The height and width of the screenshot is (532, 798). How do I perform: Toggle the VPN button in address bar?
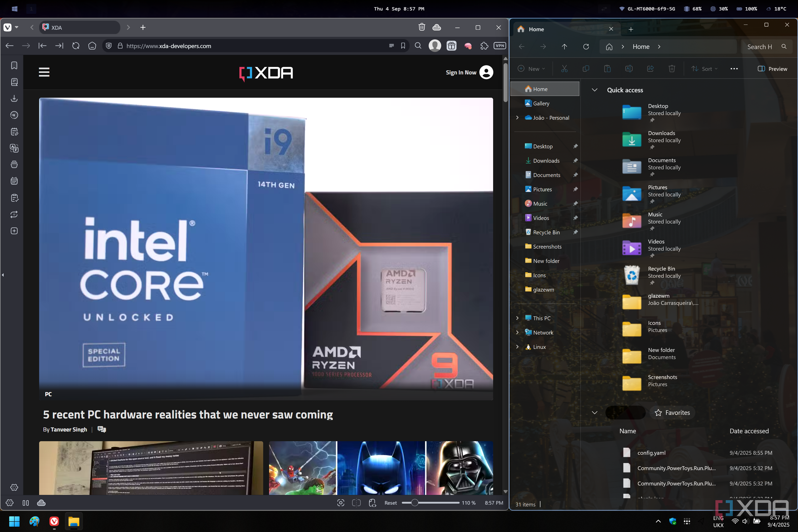(x=500, y=46)
